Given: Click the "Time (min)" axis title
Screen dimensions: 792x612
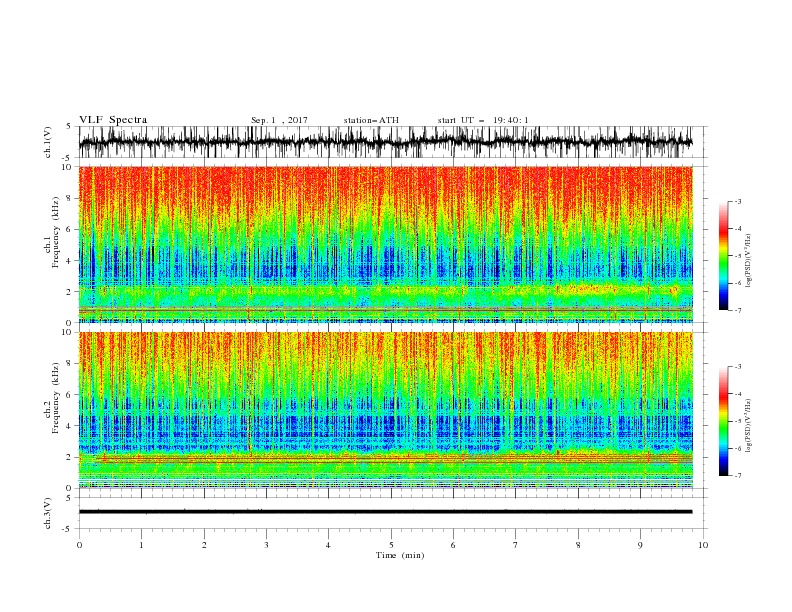Looking at the screenshot, I should pyautogui.click(x=400, y=555).
